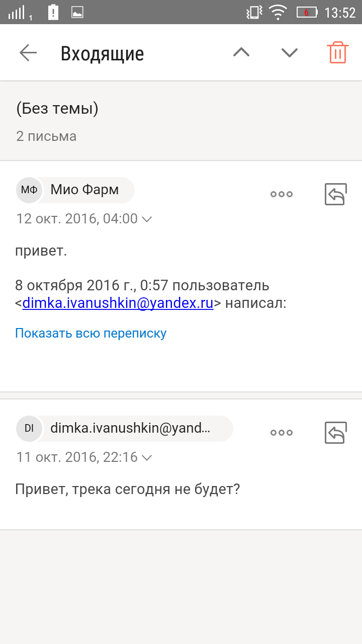Reply to the Мио Фарм message

tap(335, 194)
